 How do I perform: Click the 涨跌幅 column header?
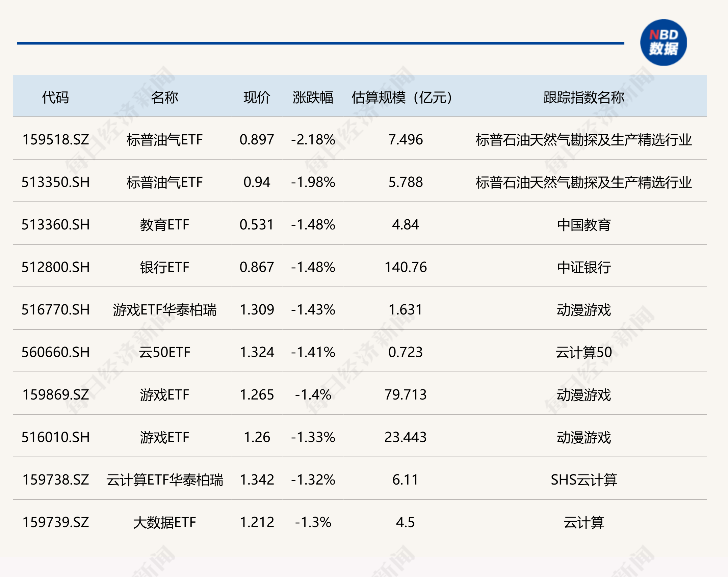click(313, 98)
